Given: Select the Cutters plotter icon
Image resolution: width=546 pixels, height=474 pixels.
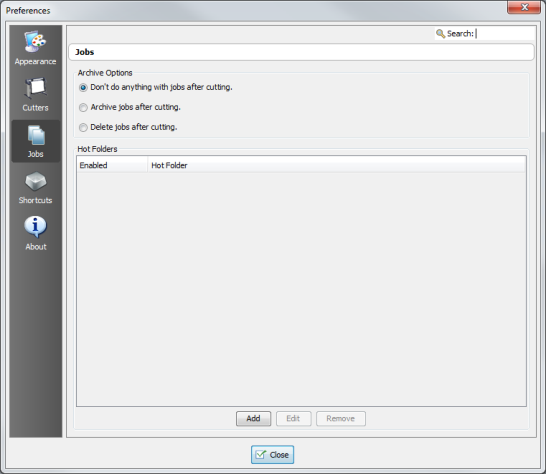Looking at the screenshot, I should coord(35,87).
